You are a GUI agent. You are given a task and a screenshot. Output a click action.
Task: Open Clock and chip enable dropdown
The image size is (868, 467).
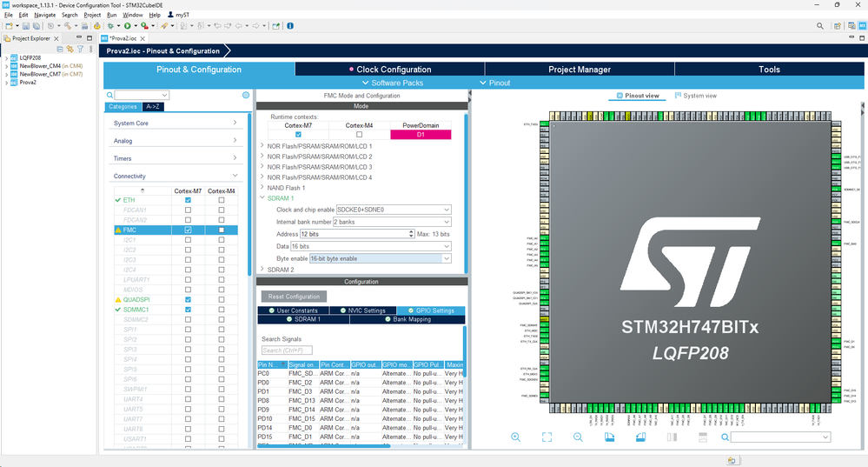click(x=393, y=210)
